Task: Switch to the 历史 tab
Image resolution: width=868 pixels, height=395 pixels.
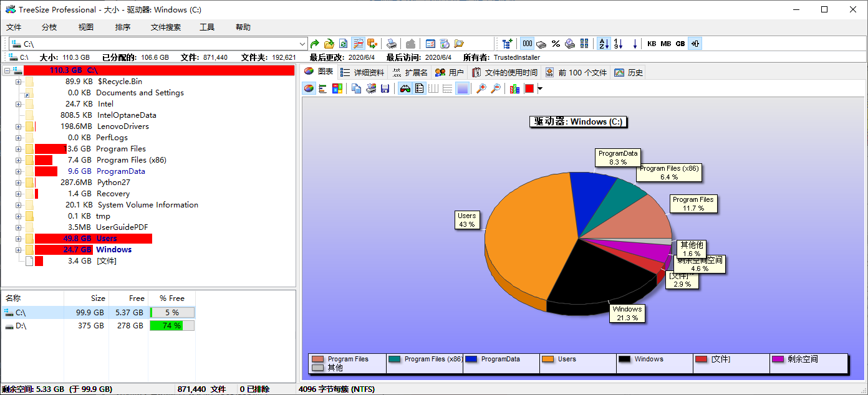Action: click(629, 73)
